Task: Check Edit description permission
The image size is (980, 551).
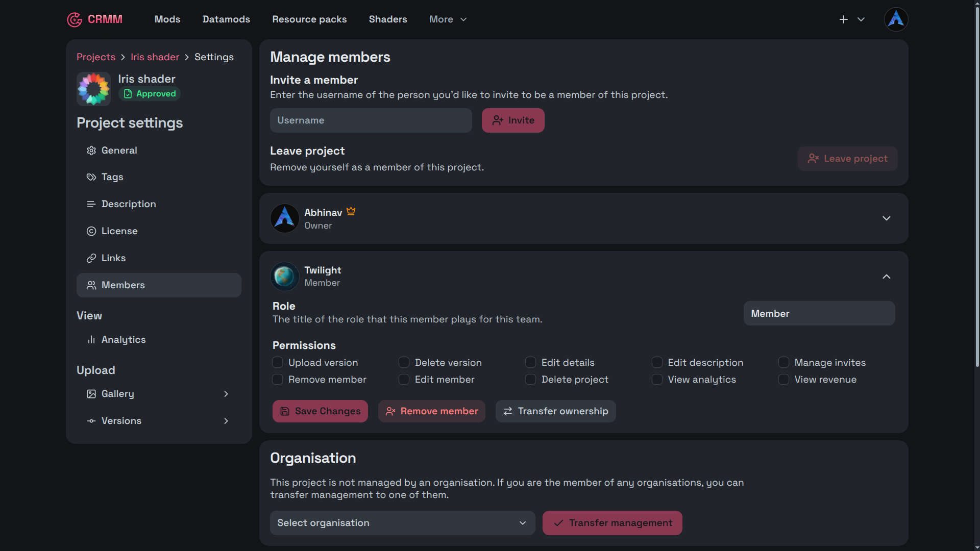Action: click(657, 362)
